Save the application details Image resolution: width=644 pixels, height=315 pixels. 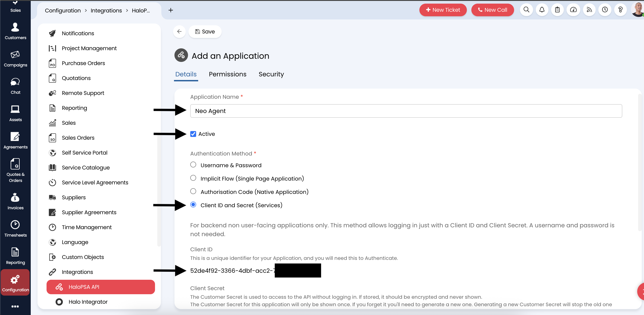[x=205, y=31]
